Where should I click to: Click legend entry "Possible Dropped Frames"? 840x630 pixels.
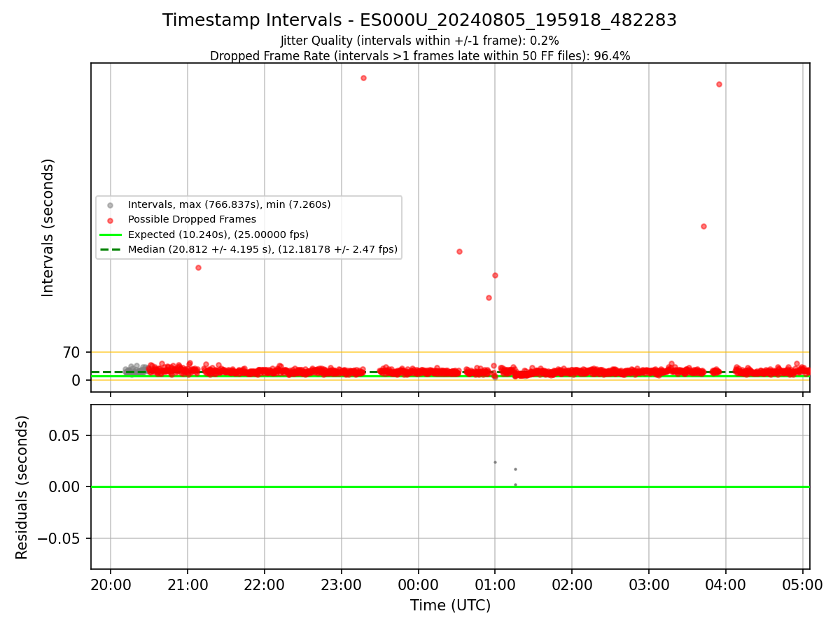[192, 219]
